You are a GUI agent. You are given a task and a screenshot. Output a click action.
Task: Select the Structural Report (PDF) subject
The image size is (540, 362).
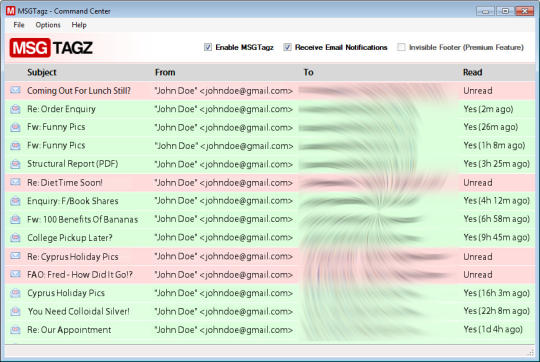coord(73,164)
